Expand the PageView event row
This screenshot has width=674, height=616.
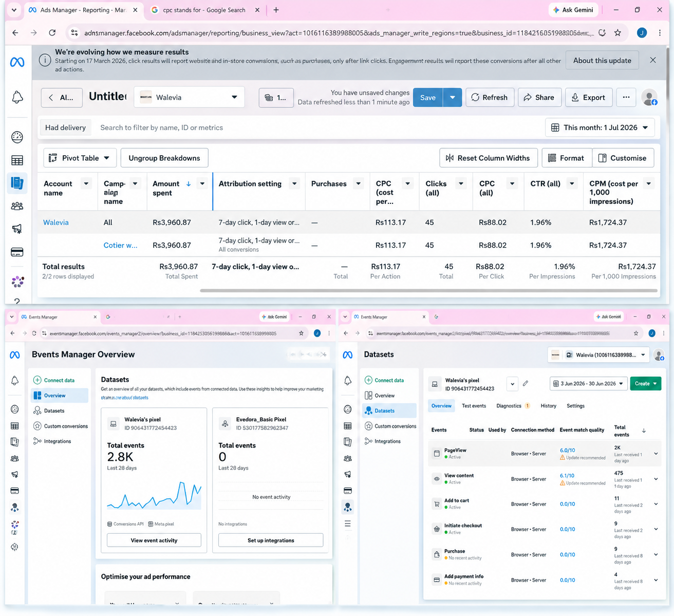656,454
